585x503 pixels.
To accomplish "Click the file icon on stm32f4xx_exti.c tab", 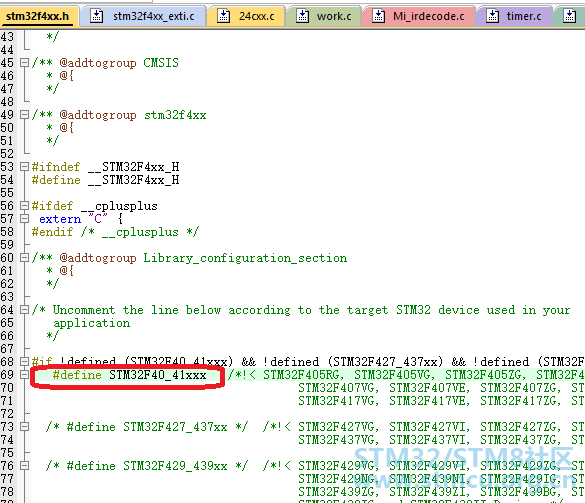I will tap(97, 16).
